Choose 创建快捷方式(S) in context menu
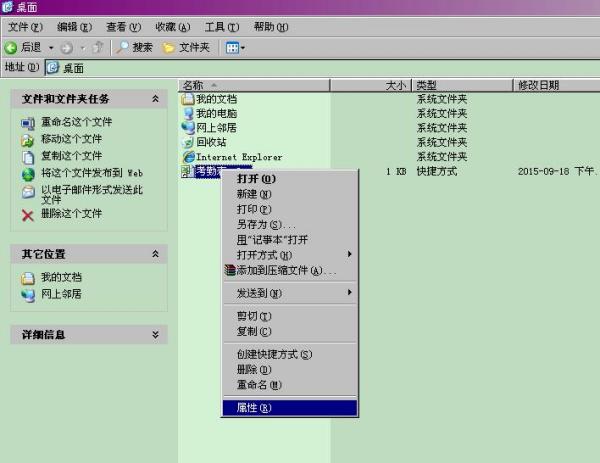 [290, 354]
